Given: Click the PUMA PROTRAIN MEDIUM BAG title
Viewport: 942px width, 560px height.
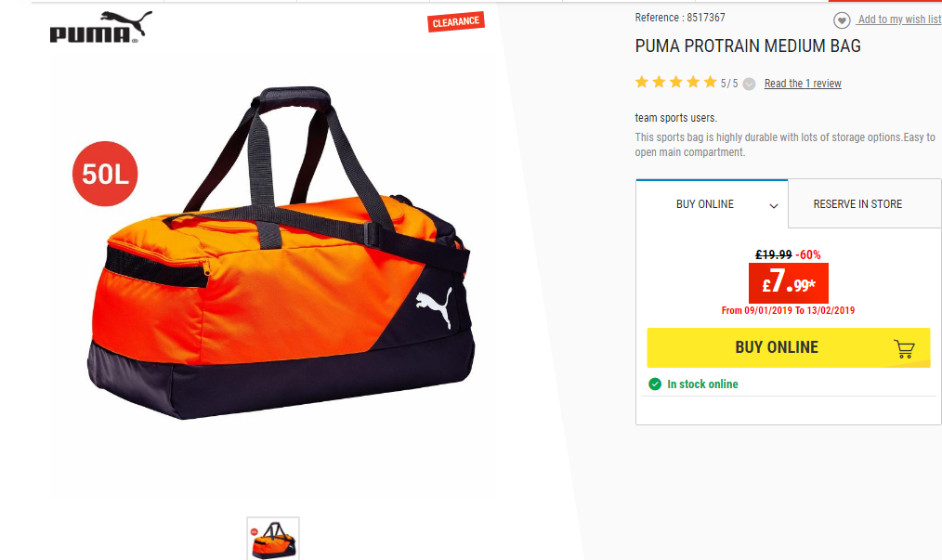Looking at the screenshot, I should (x=748, y=46).
